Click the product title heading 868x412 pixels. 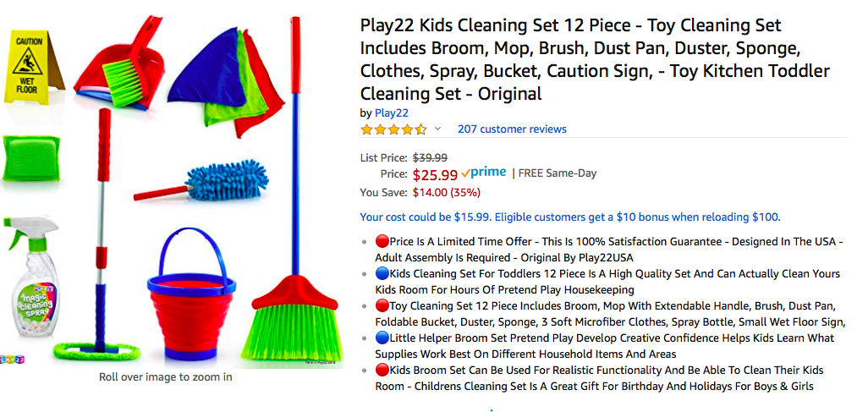(594, 59)
